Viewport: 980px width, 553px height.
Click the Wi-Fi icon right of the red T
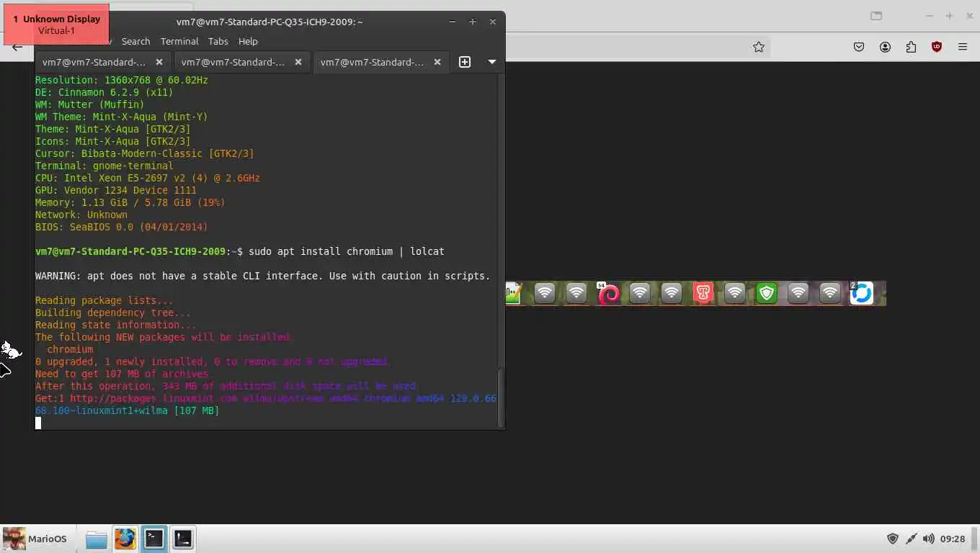pos(735,293)
